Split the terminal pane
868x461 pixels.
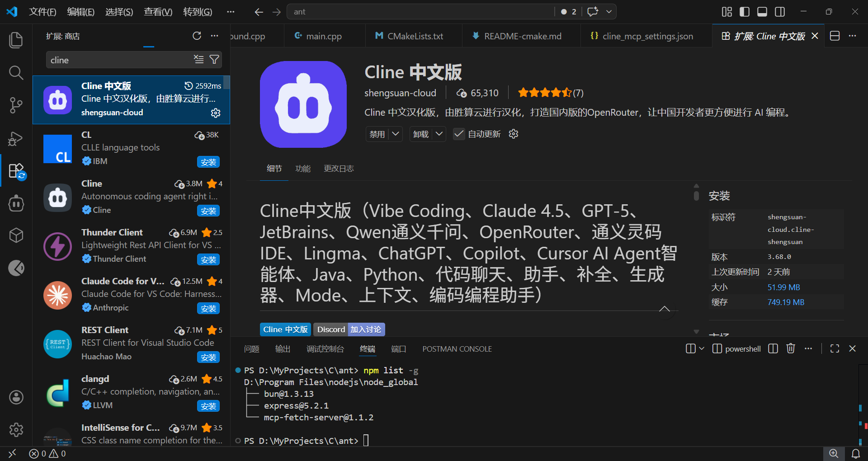[x=773, y=348]
